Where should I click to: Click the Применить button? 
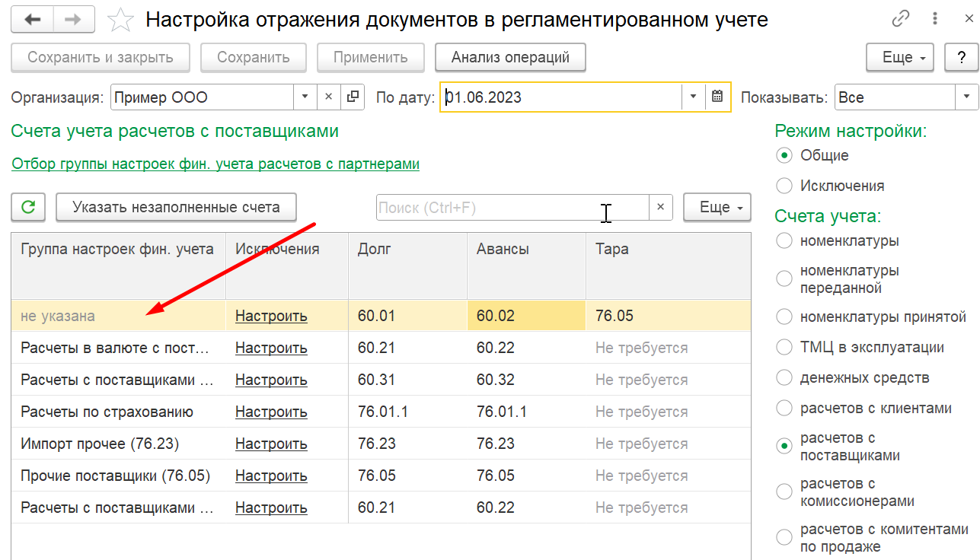point(371,57)
